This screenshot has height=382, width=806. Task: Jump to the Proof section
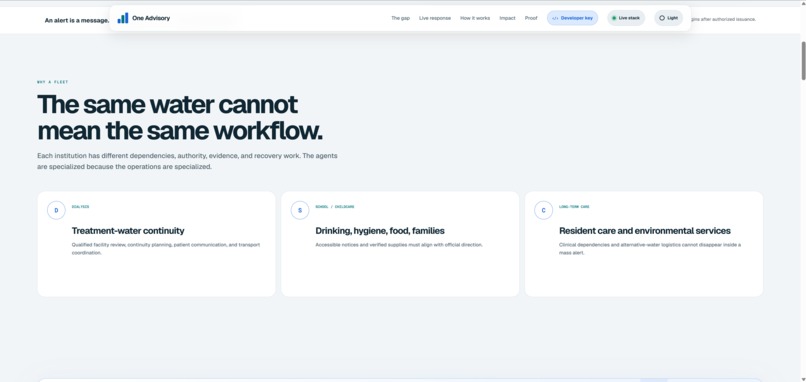pos(531,18)
